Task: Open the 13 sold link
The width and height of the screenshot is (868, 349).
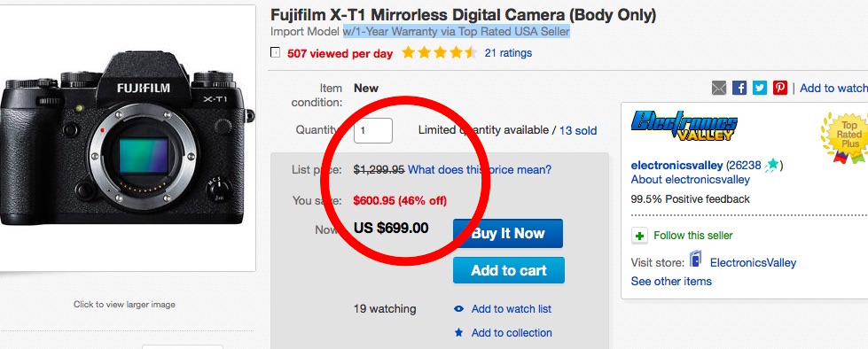Action: point(578,131)
